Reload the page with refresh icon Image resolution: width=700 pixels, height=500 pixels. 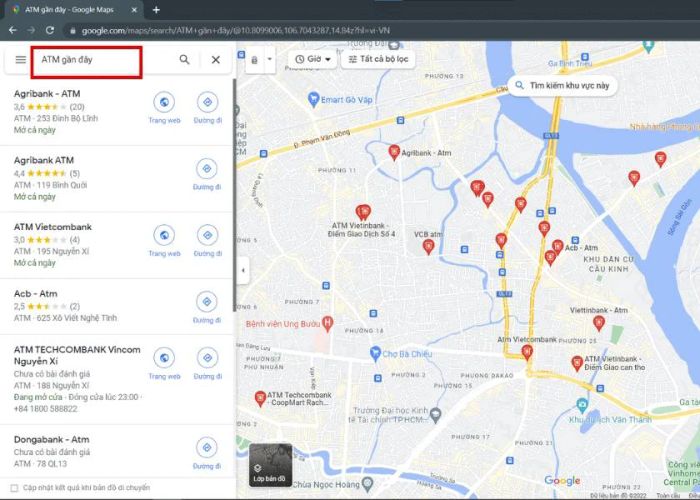[50, 30]
